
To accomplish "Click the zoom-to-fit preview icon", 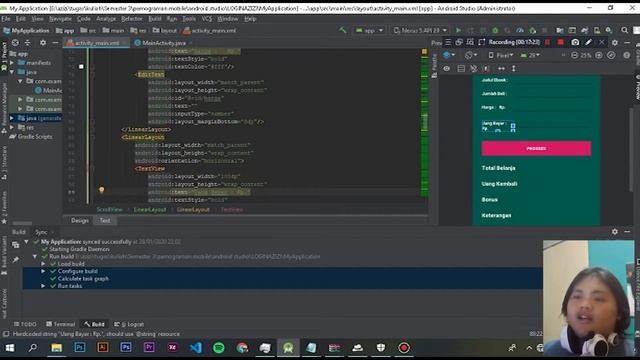I will click(x=611, y=55).
